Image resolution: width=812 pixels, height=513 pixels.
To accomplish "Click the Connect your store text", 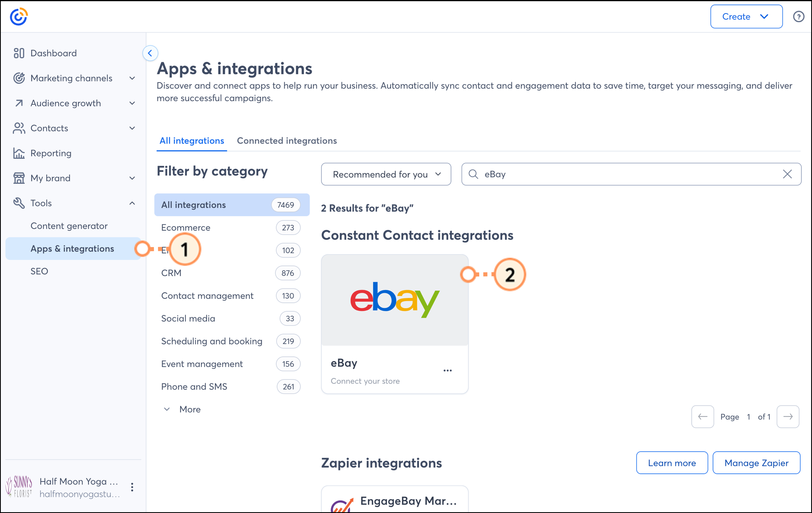I will pos(365,381).
